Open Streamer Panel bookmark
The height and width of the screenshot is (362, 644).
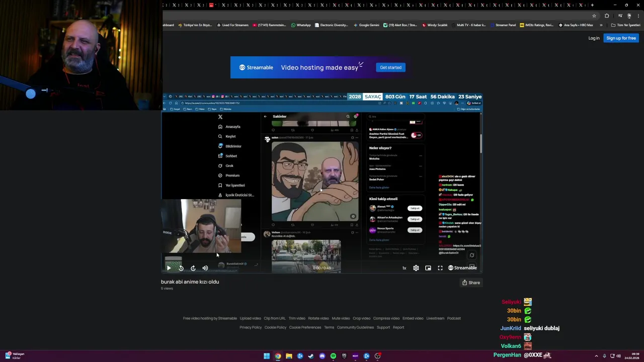503,25
